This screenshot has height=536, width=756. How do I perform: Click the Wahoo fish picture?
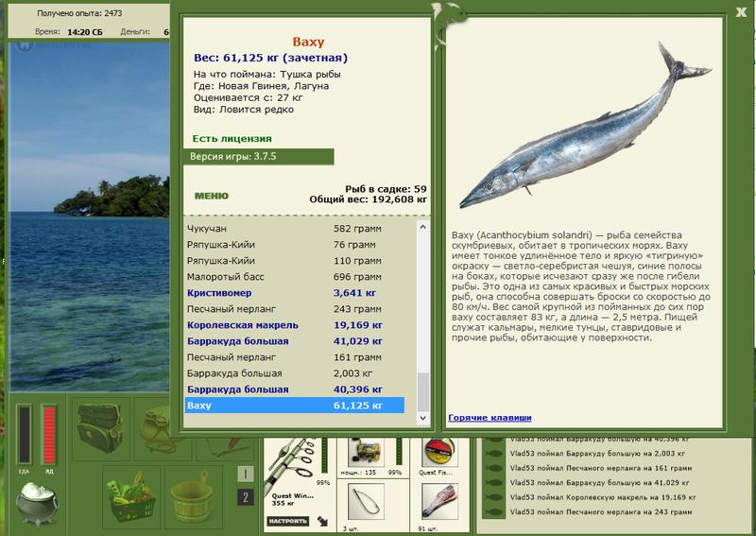(x=585, y=127)
